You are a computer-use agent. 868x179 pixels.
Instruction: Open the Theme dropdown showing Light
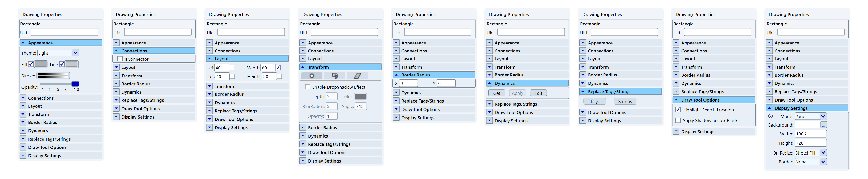point(75,53)
